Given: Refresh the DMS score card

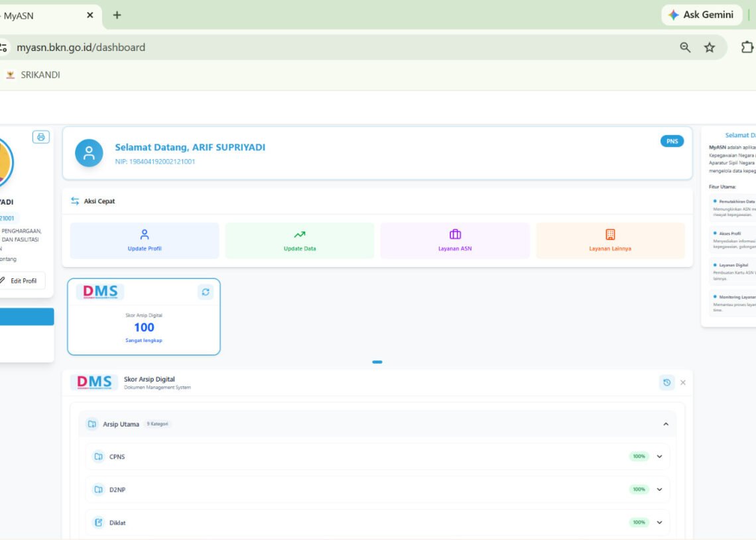Looking at the screenshot, I should tap(206, 292).
